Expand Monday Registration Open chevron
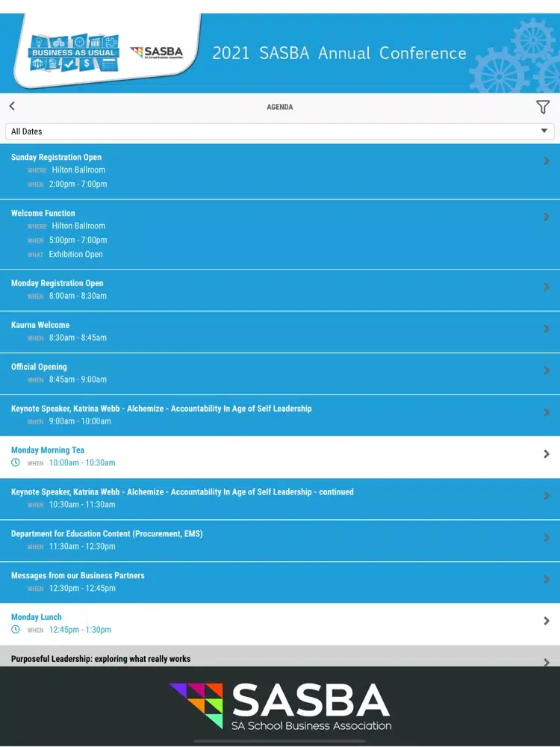Screen dimensions: 560x747 pos(547,287)
